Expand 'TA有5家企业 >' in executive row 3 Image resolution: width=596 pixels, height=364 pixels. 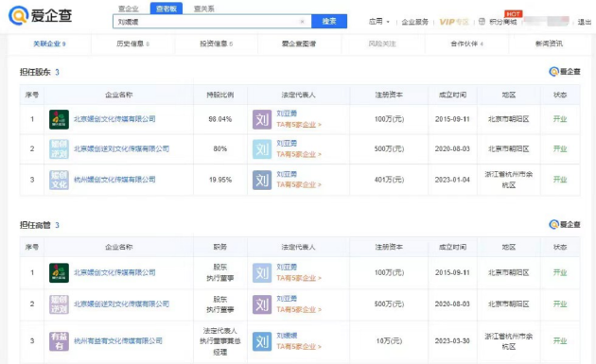tap(299, 347)
